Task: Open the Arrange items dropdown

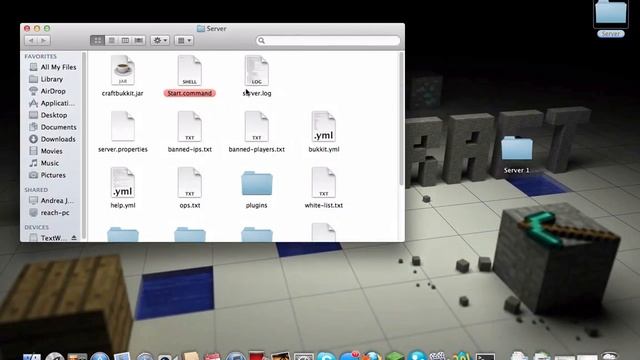Action: pyautogui.click(x=184, y=40)
